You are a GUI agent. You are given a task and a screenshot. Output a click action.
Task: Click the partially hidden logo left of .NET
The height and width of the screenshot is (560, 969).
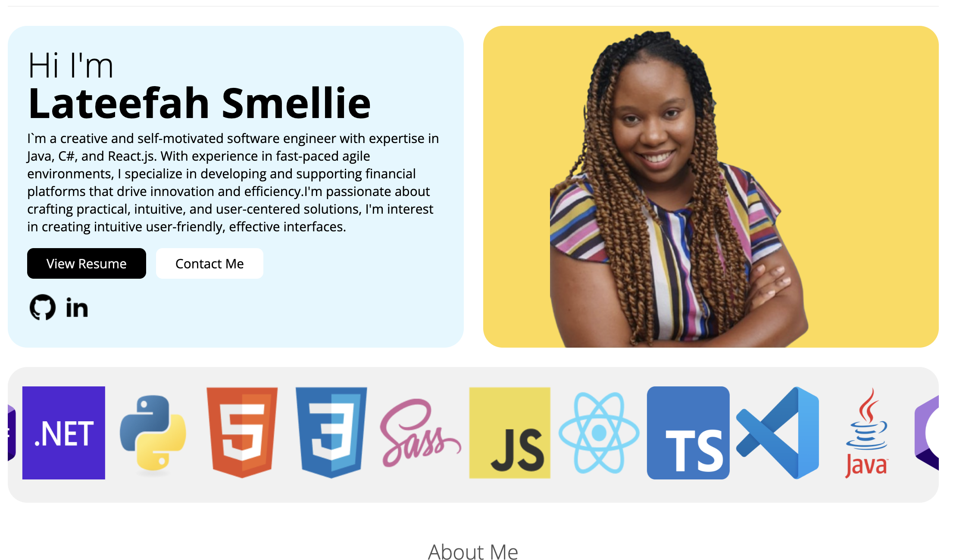[12, 433]
